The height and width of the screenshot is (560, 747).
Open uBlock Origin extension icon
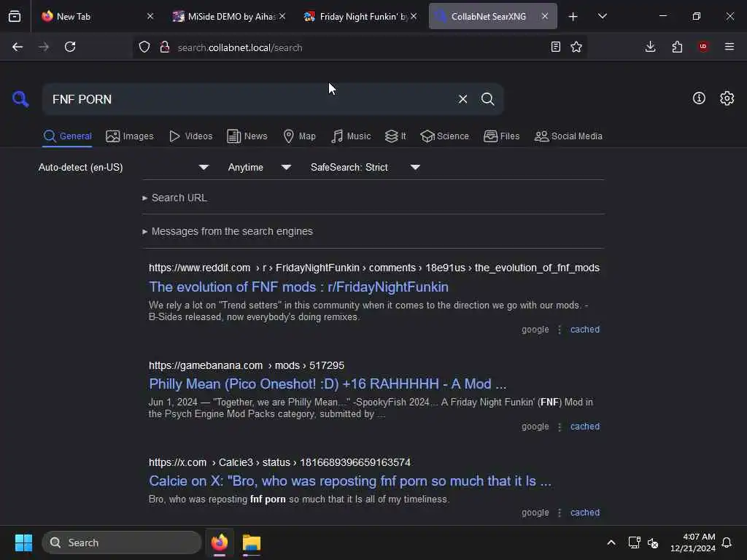pos(703,47)
